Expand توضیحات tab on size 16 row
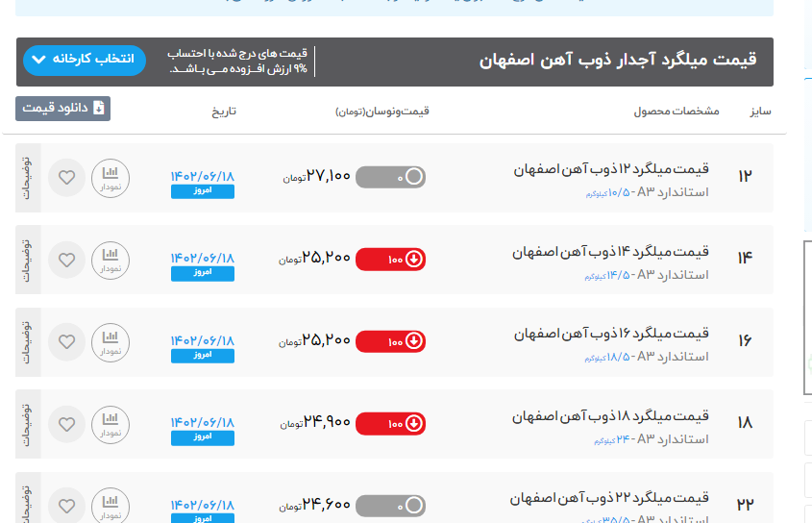 point(28,340)
